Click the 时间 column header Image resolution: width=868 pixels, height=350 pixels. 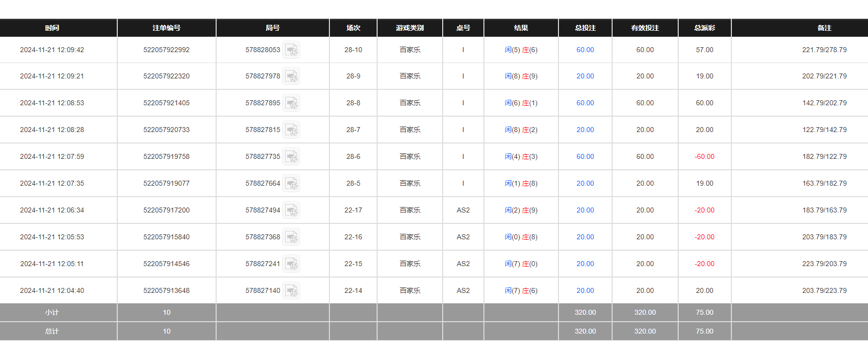pos(52,28)
